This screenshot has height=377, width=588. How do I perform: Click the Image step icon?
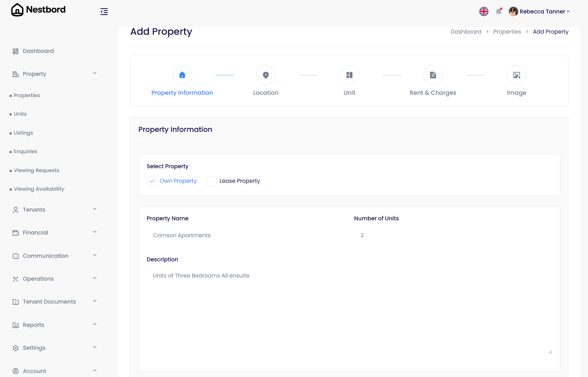[x=516, y=75]
